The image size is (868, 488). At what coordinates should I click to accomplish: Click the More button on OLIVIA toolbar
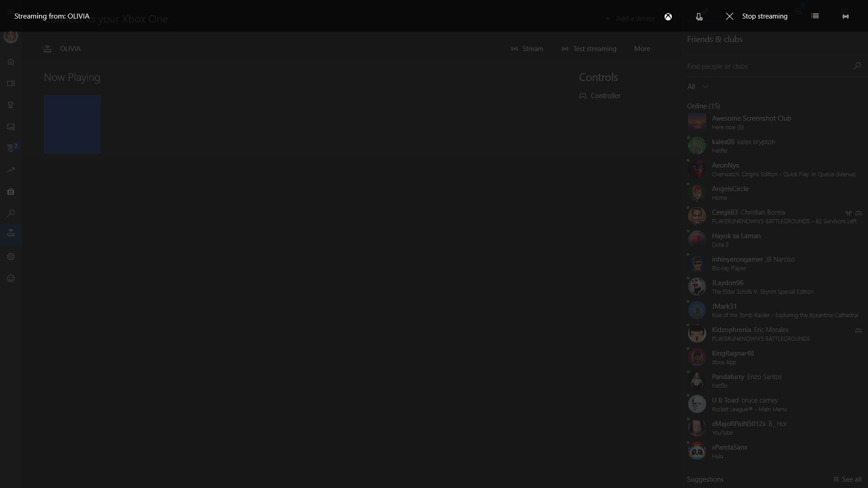click(642, 48)
